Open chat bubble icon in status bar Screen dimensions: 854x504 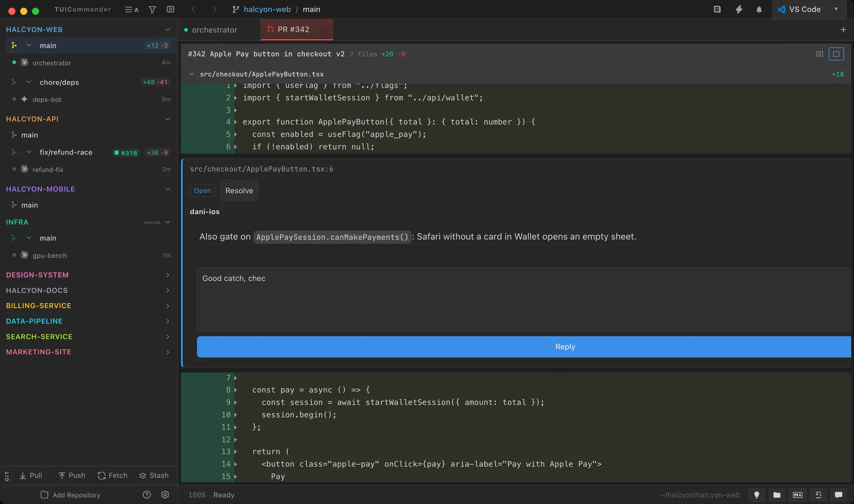click(x=839, y=495)
